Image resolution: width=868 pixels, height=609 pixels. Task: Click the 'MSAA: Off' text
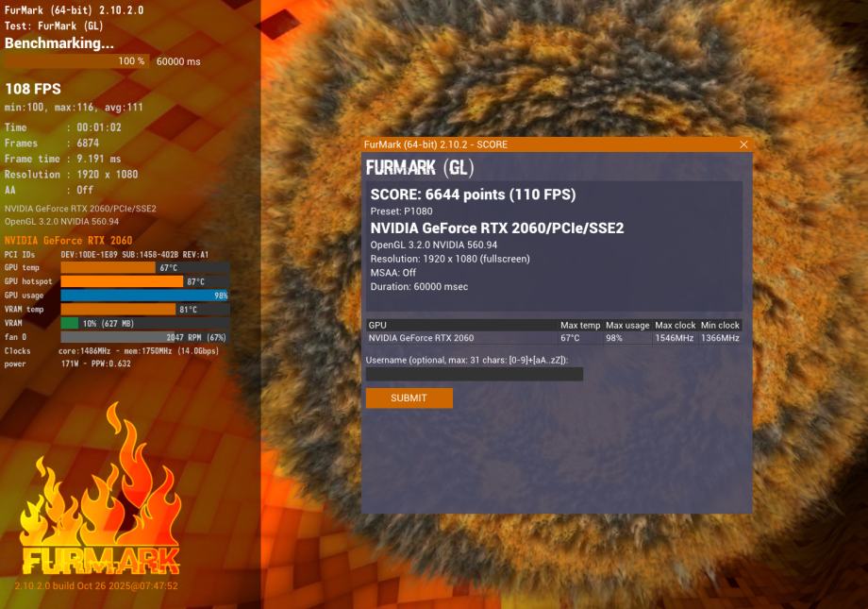pos(393,273)
